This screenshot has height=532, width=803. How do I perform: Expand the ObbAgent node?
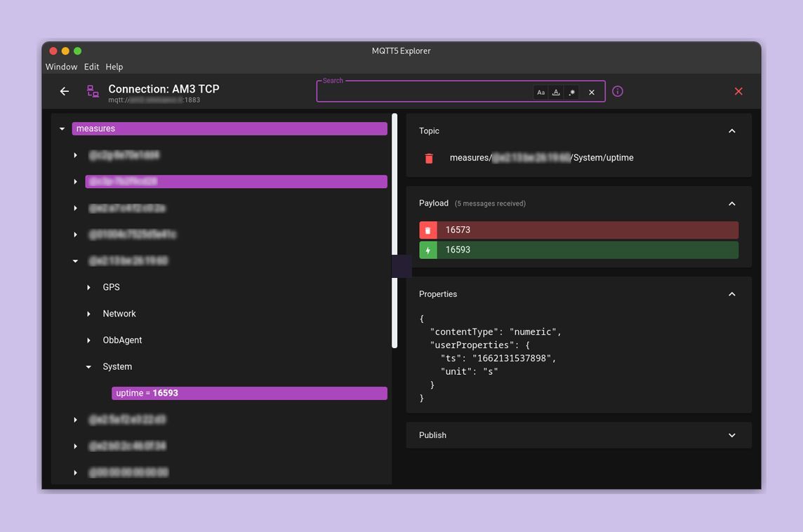[x=88, y=340]
